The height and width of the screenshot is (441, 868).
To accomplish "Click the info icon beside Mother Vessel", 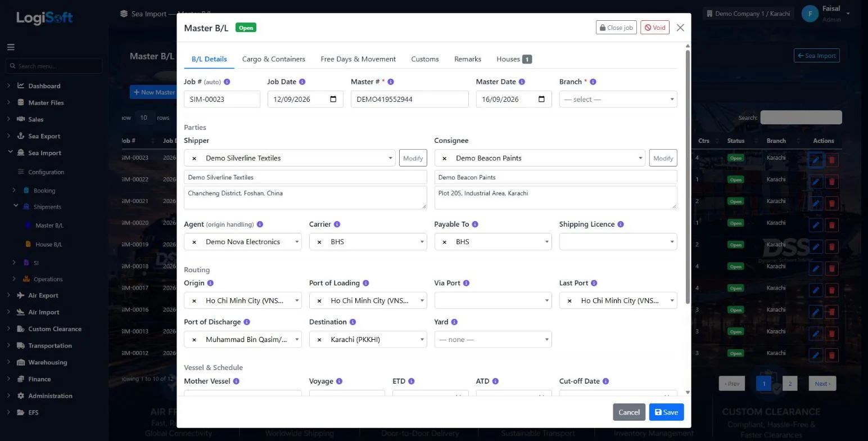I will point(236,381).
